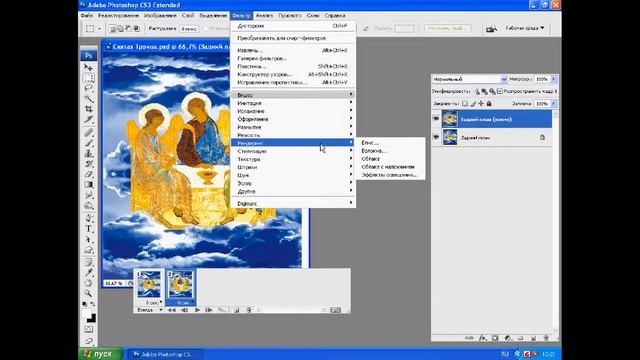Toggle unify layer position button
The image size is (640, 360).
click(x=477, y=91)
